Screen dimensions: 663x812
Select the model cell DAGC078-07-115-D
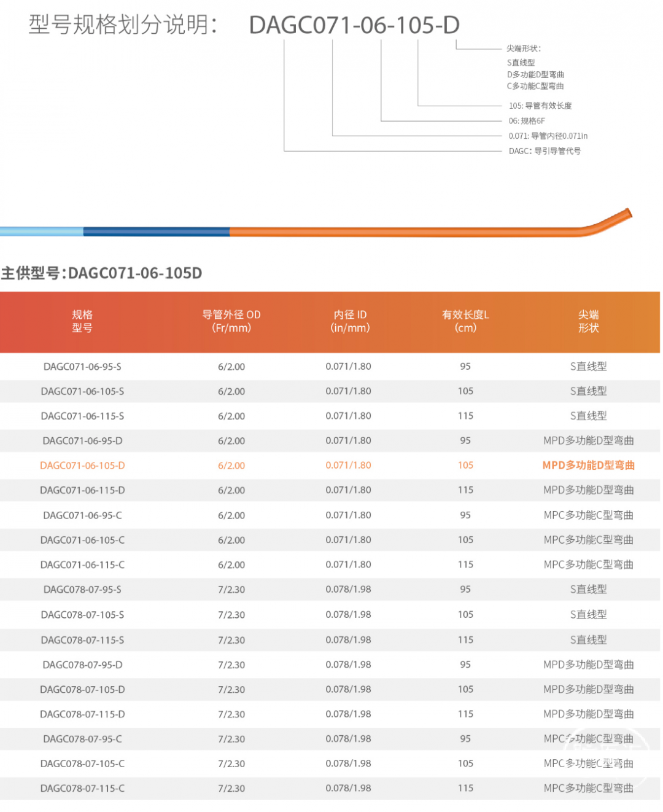[x=82, y=714]
